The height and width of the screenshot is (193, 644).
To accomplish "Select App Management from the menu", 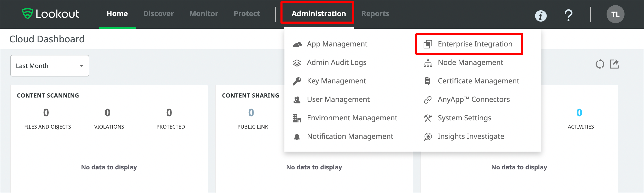I will (x=337, y=44).
